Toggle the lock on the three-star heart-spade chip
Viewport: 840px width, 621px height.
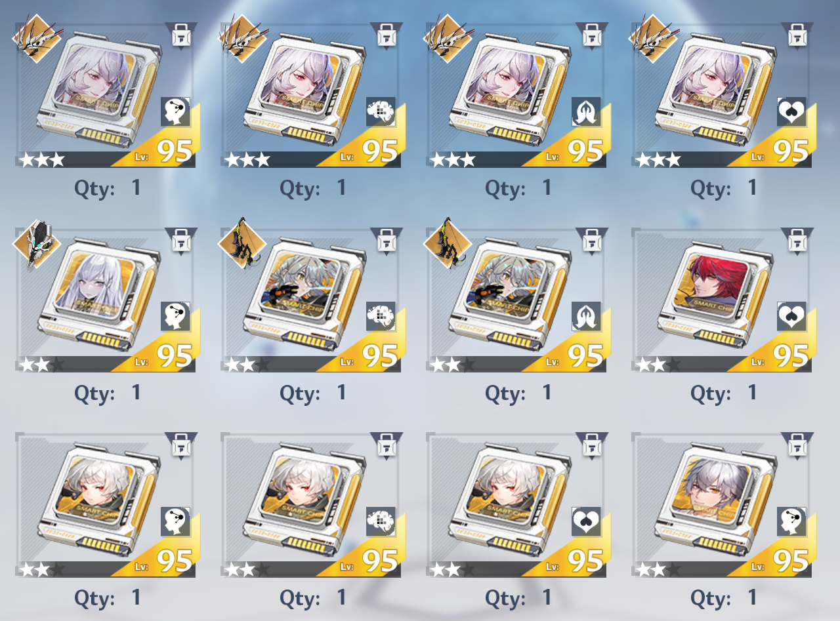coord(797,35)
